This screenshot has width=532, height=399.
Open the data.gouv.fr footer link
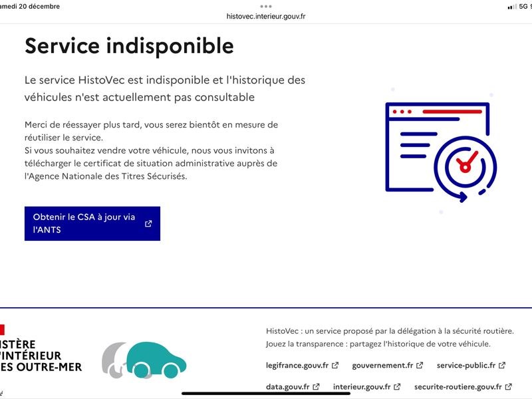(287, 386)
